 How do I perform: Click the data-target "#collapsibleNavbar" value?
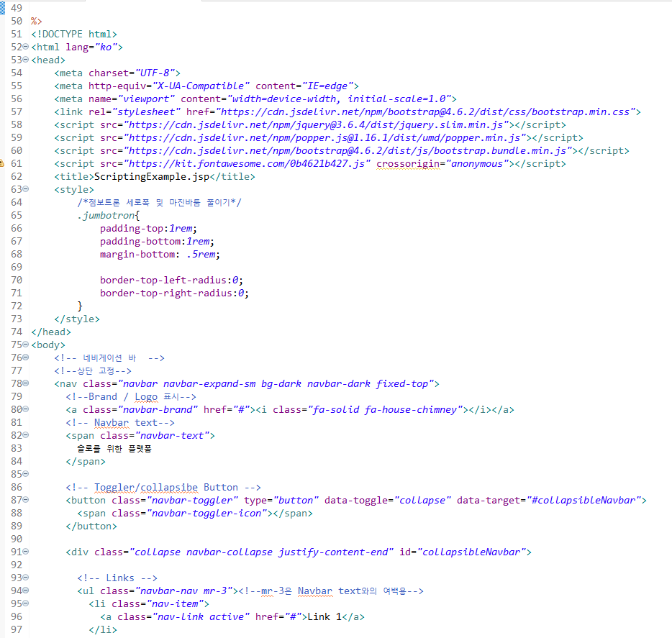[584, 500]
